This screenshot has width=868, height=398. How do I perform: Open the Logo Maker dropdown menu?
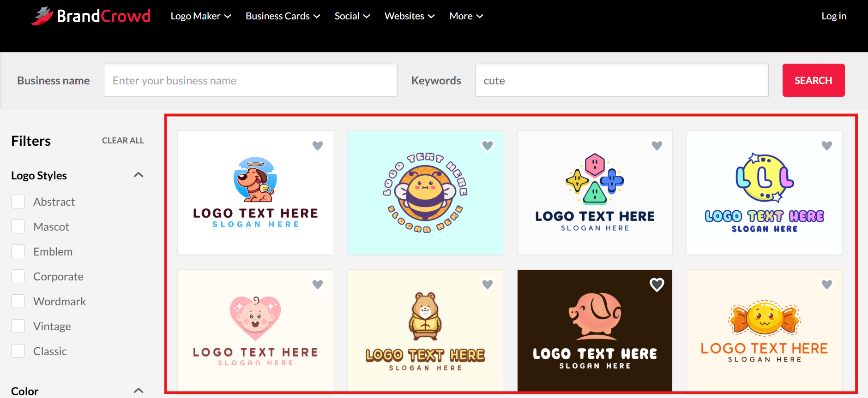tap(201, 16)
